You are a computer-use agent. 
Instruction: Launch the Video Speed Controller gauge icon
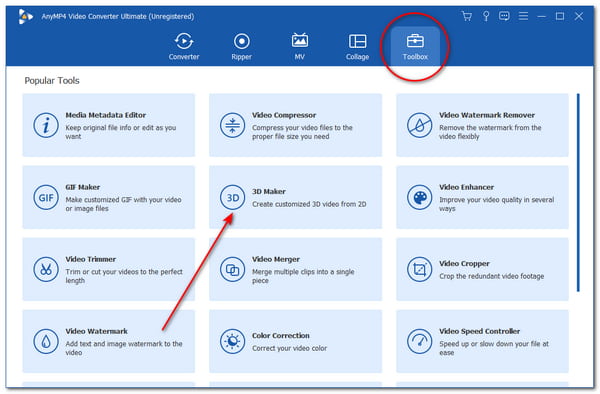419,341
